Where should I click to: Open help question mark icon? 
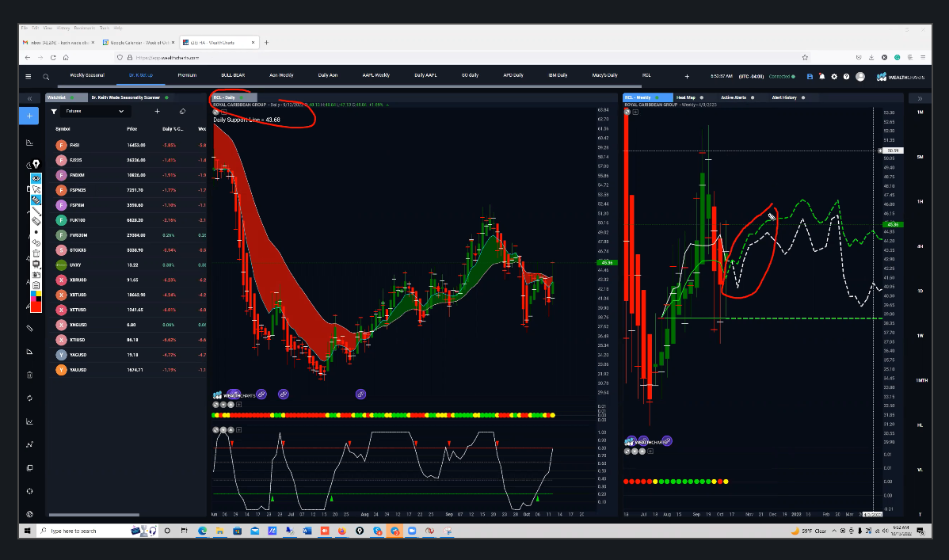pyautogui.click(x=846, y=76)
